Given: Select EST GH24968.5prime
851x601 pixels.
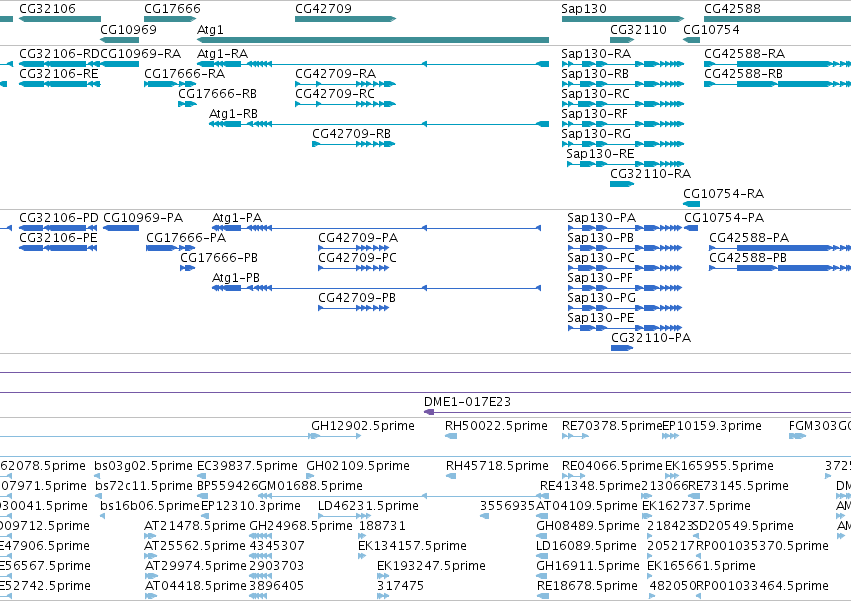Looking at the screenshot, I should click(x=261, y=536).
